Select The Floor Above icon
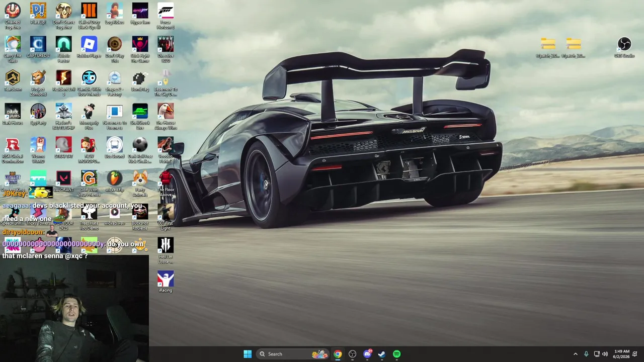 pyautogui.click(x=166, y=184)
